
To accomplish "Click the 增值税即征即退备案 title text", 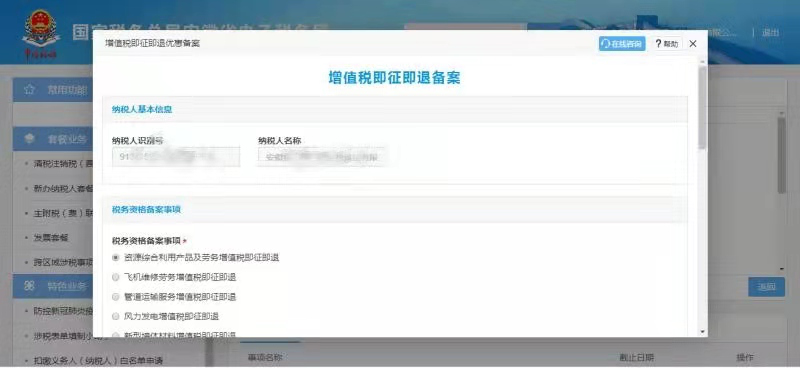I will pyautogui.click(x=394, y=78).
